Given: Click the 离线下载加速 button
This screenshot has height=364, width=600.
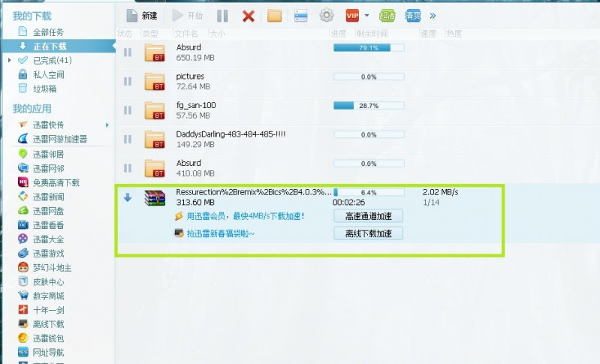Looking at the screenshot, I should pyautogui.click(x=369, y=233).
